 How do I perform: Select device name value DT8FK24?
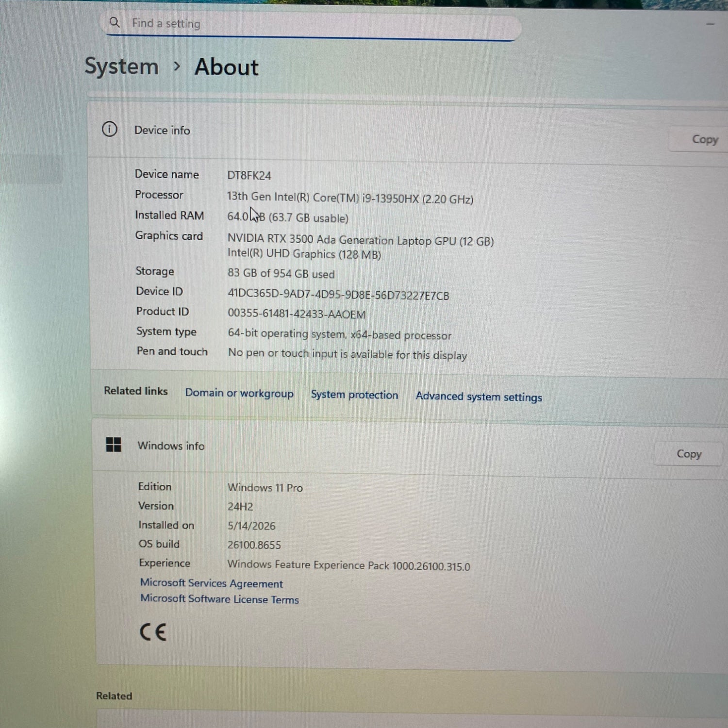[x=249, y=175]
